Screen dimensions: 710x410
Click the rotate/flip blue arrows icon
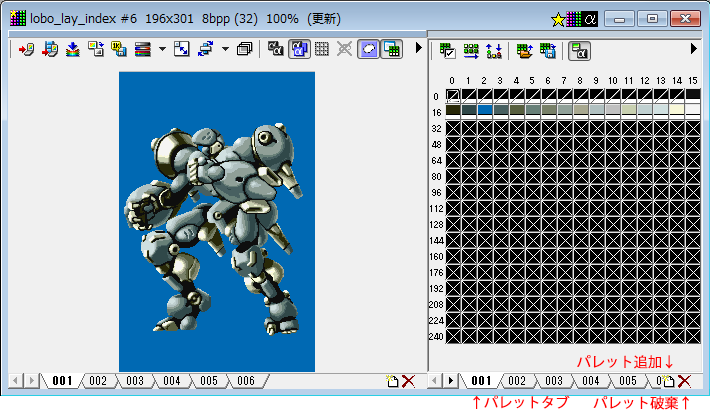[x=205, y=49]
